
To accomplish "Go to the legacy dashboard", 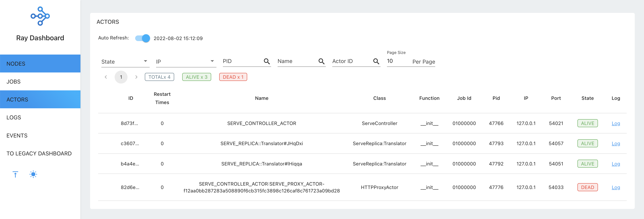I will click(39, 153).
